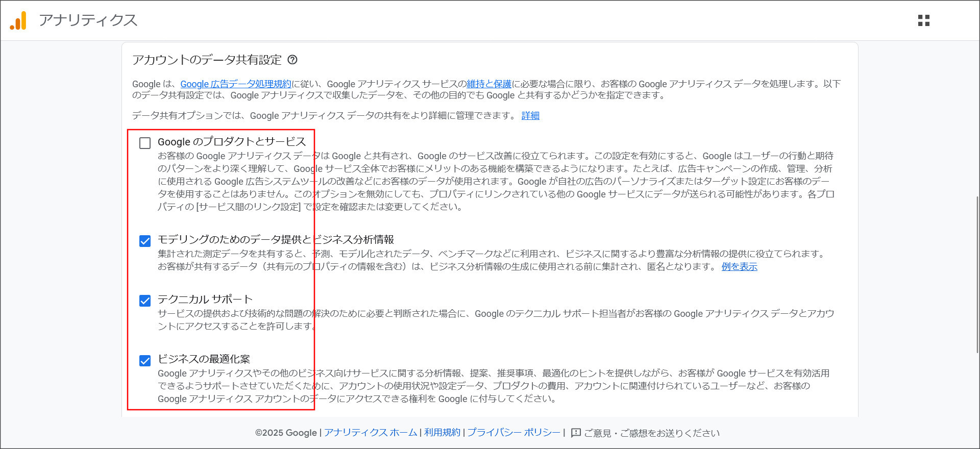Click the ©2025 Google footer text
Viewport: 980px width, 449px height.
point(286,433)
